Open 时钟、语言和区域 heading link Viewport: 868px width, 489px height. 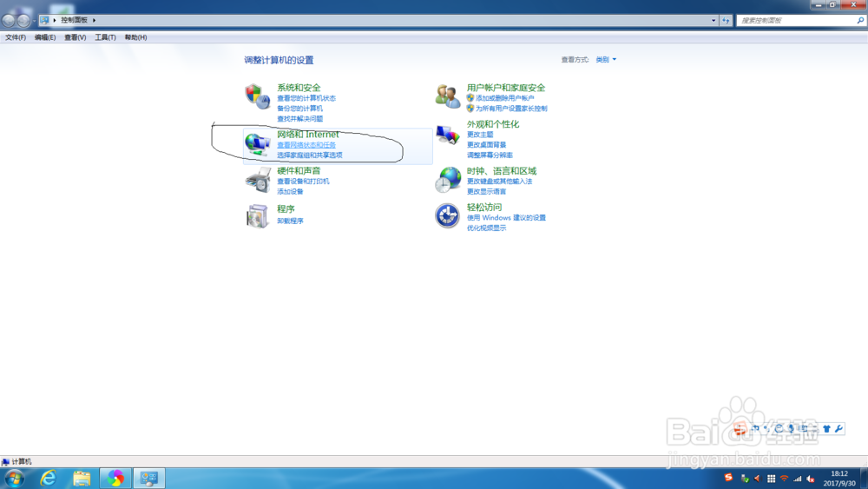click(502, 171)
